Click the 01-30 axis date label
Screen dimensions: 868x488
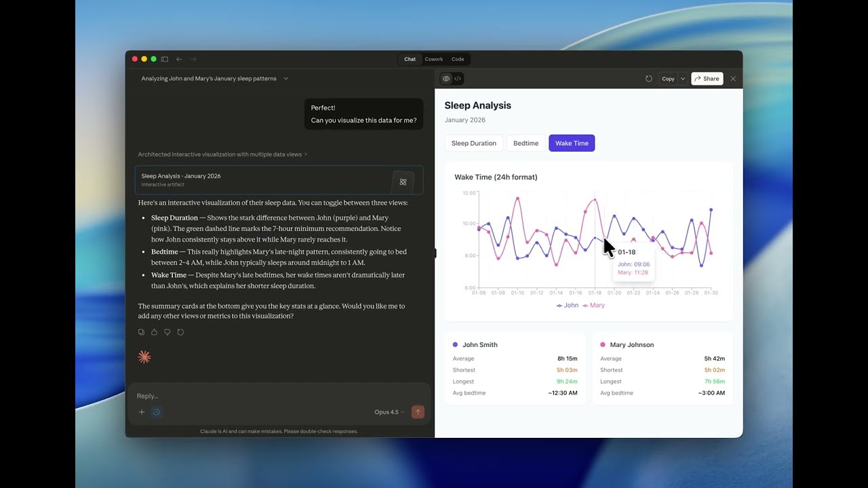click(711, 293)
